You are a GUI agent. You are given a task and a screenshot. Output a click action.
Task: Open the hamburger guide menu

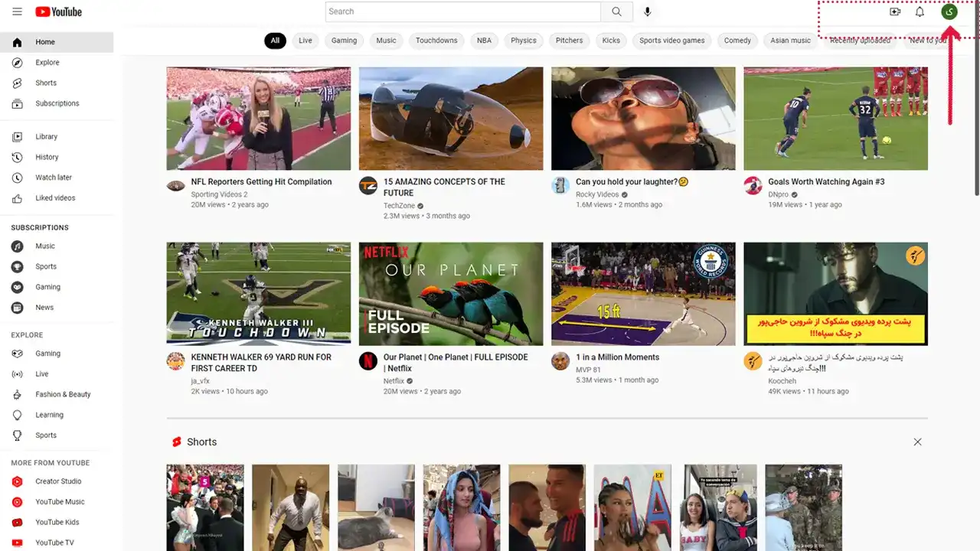coord(17,11)
